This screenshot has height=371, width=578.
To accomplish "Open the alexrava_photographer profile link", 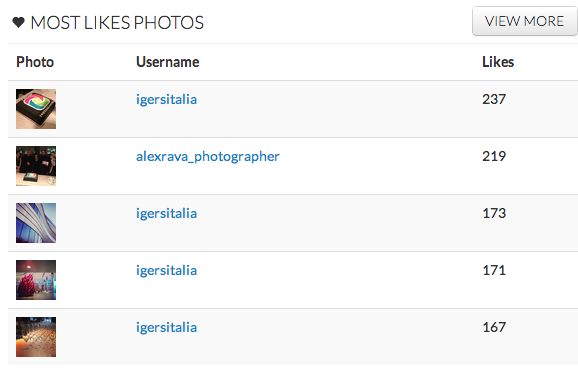I will (208, 157).
